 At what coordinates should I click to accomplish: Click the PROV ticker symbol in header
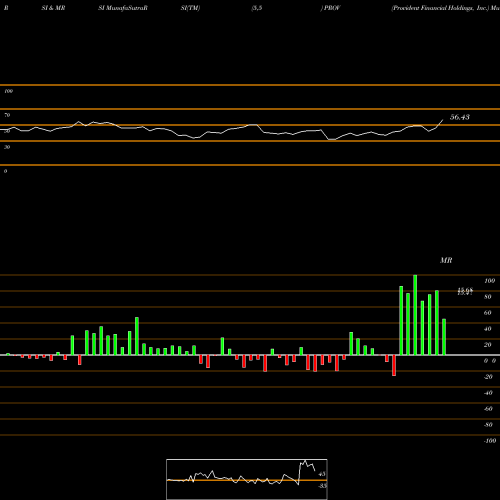click(x=332, y=8)
